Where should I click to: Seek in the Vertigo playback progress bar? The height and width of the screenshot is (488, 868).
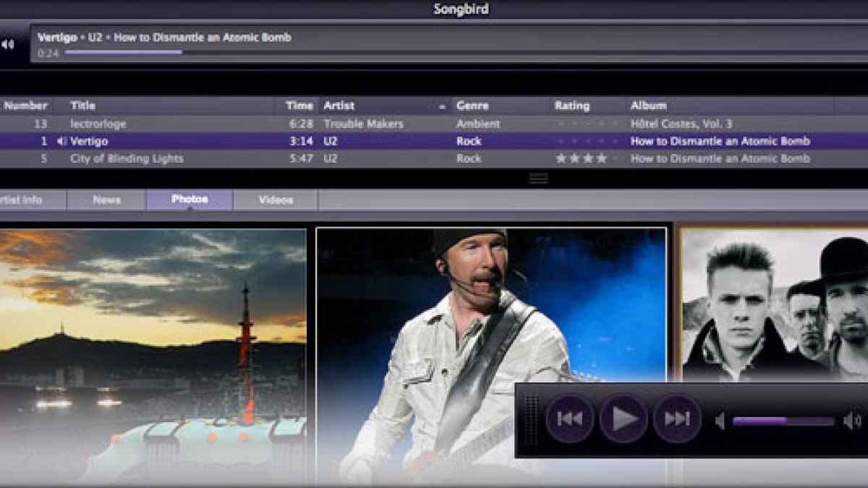pos(466,52)
